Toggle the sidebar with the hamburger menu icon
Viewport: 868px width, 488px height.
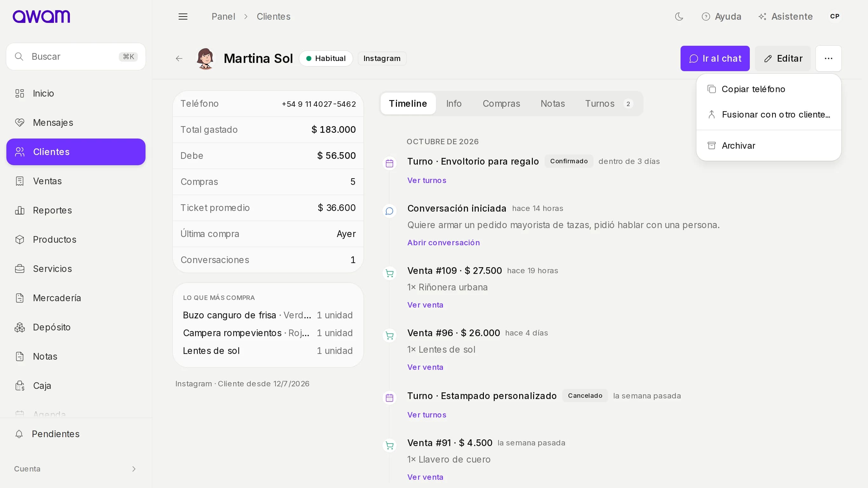pyautogui.click(x=183, y=17)
